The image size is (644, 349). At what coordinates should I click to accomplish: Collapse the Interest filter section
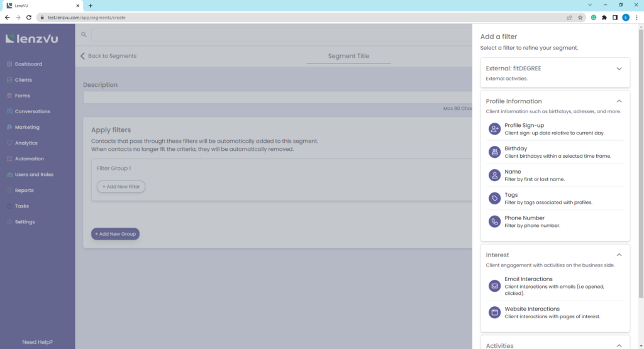(x=619, y=255)
